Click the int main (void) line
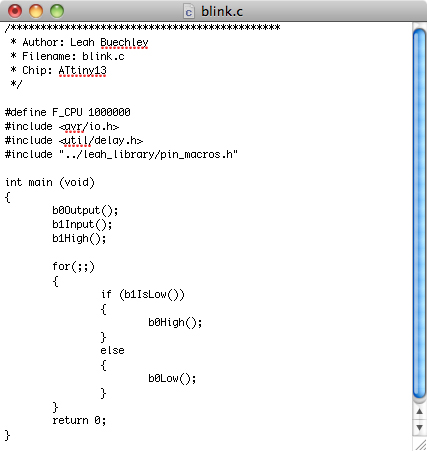 coord(50,183)
